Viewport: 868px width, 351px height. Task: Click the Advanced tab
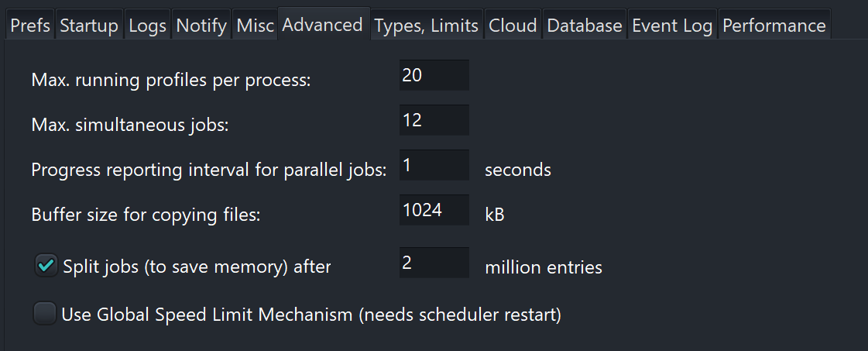click(322, 25)
